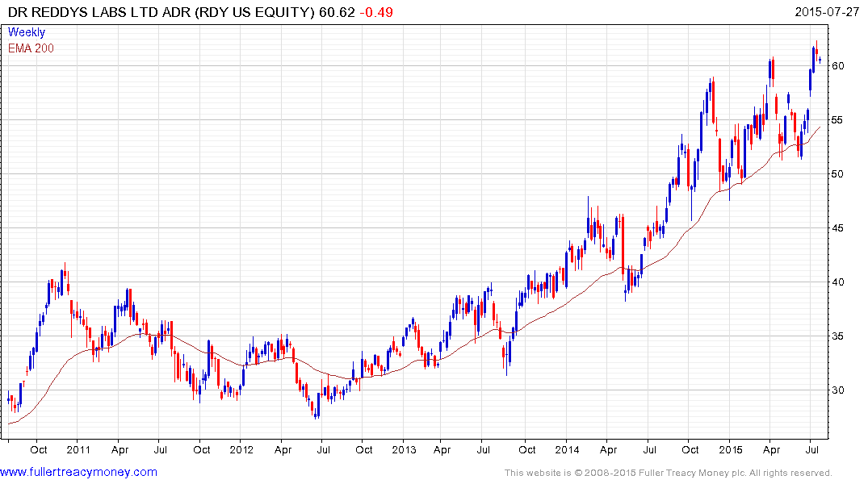Click the 40 price axis label

838,282
